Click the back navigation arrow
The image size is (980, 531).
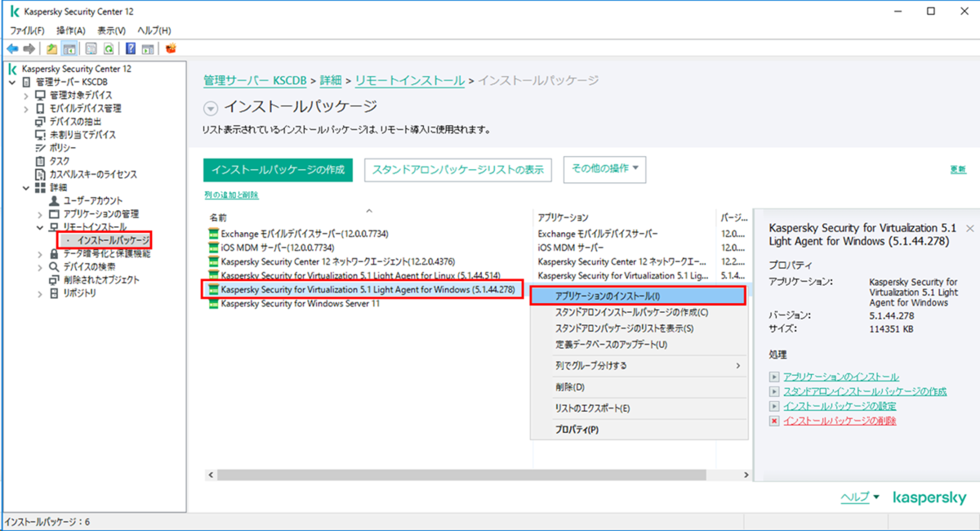(13, 47)
